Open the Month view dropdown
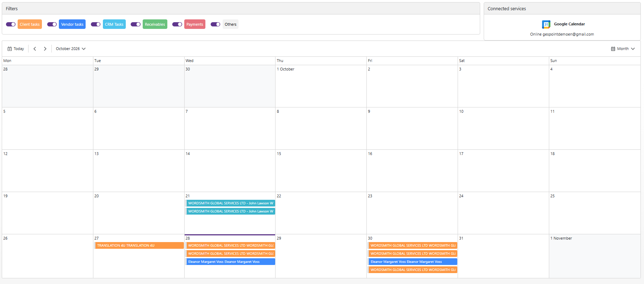Image resolution: width=644 pixels, height=284 pixels. [x=623, y=49]
